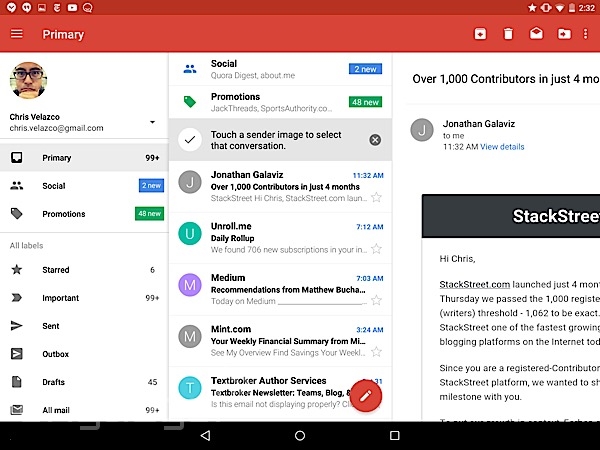Click the Promotions tag icon in sidebar
The width and height of the screenshot is (600, 450).
[16, 214]
